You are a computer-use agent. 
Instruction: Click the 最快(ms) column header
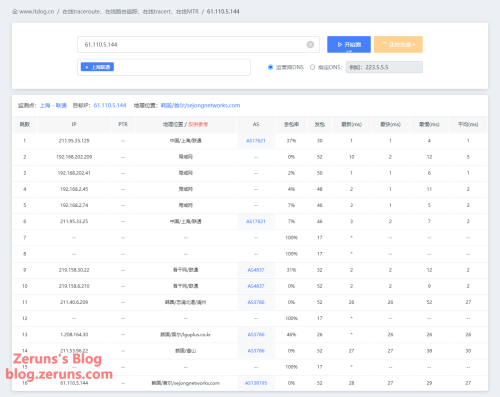[x=390, y=124]
